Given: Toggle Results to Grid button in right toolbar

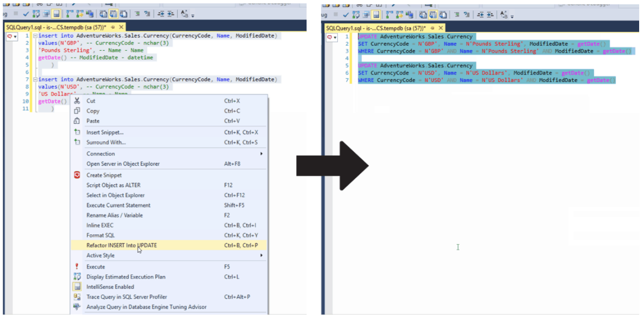Looking at the screenshot, I should coord(433,15).
